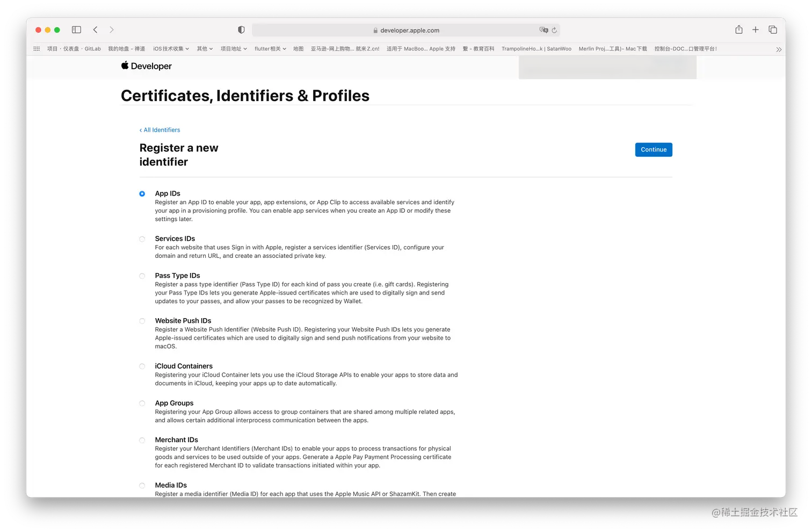Screen dimensions: 812x532
Task: Click the Services IDs label
Action: pyautogui.click(x=175, y=239)
